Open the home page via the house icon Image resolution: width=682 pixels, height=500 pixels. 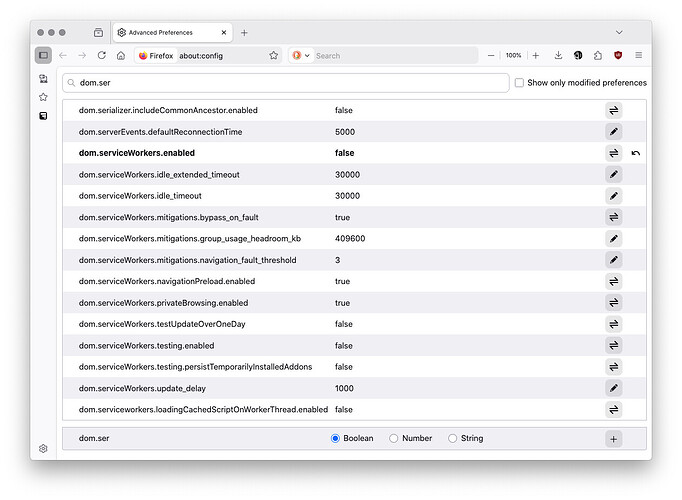click(x=121, y=55)
